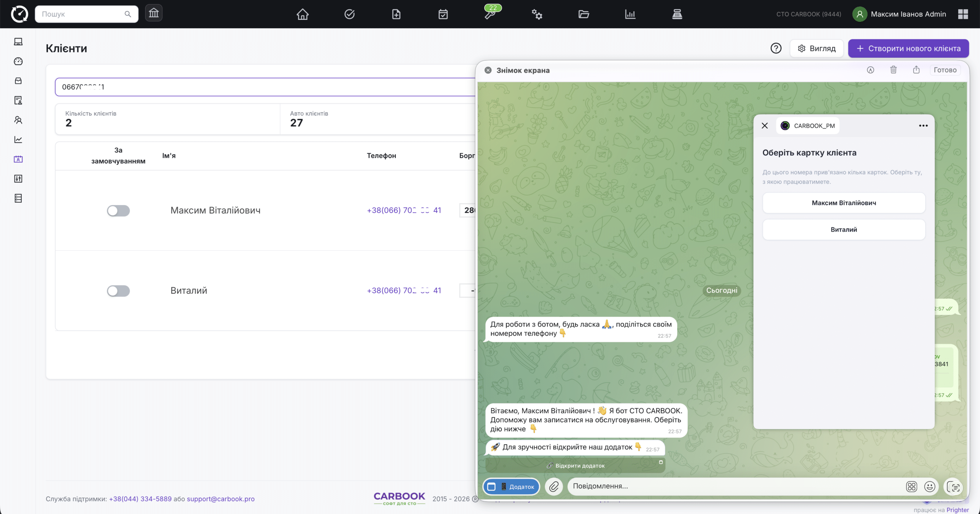Open the wrench icon with badge 22
Viewport: 980px width, 514px height.
pyautogui.click(x=490, y=14)
